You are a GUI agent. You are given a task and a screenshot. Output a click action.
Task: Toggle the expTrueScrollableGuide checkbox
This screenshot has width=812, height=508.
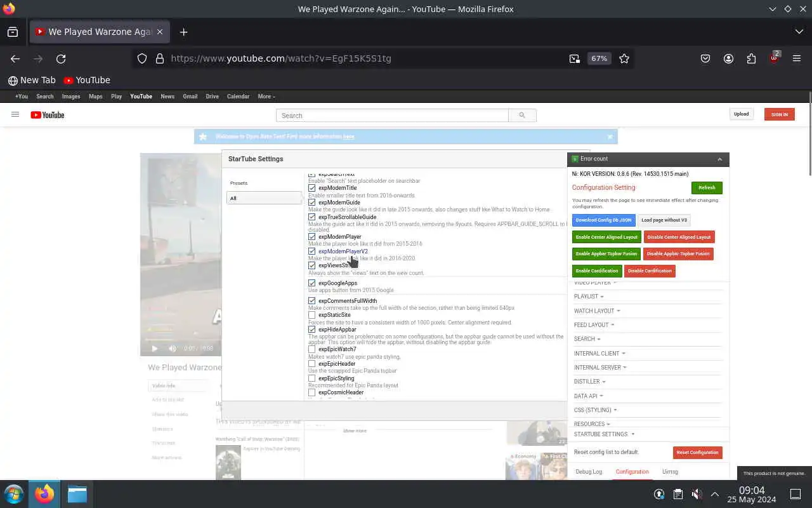[311, 217]
